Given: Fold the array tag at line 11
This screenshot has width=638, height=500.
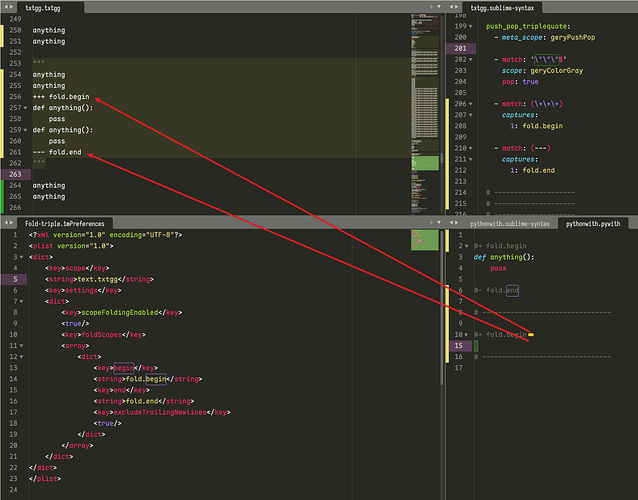Looking at the screenshot, I should click(x=22, y=346).
